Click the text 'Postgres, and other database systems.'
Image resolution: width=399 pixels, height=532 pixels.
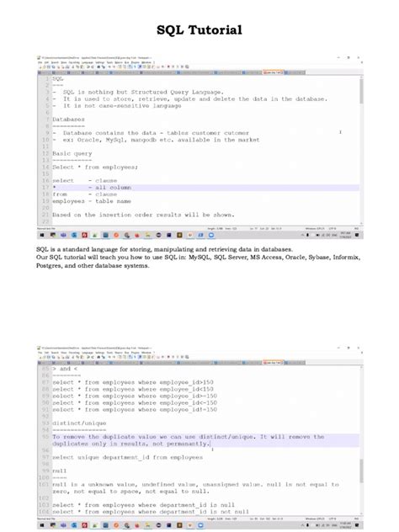coord(93,265)
